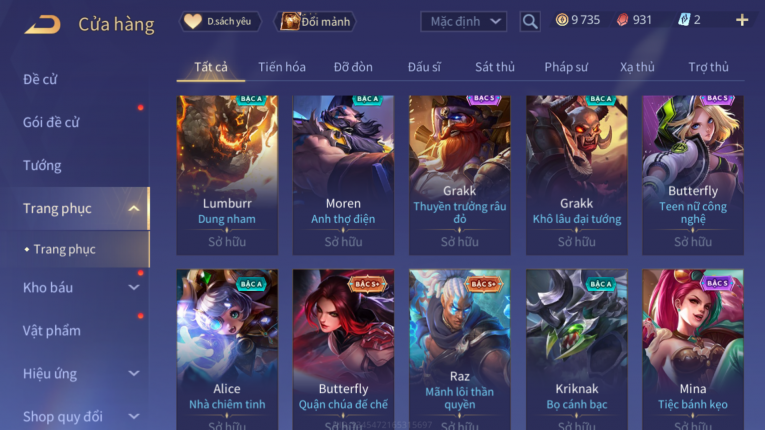
Task: Expand the Kho báu sidebar section
Action: [134, 287]
